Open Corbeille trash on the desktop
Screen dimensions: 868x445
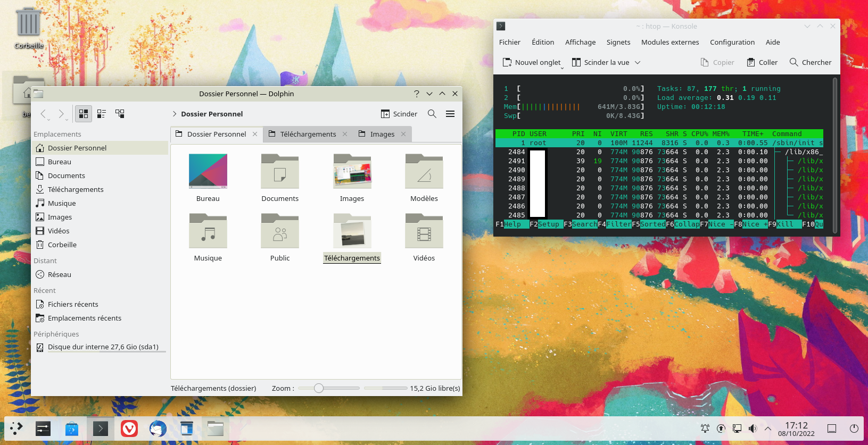(29, 28)
